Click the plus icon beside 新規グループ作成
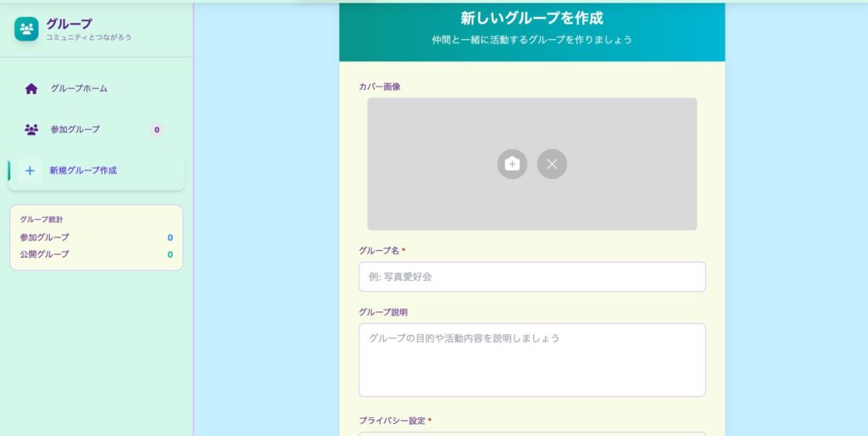The height and width of the screenshot is (436, 868). click(x=30, y=170)
